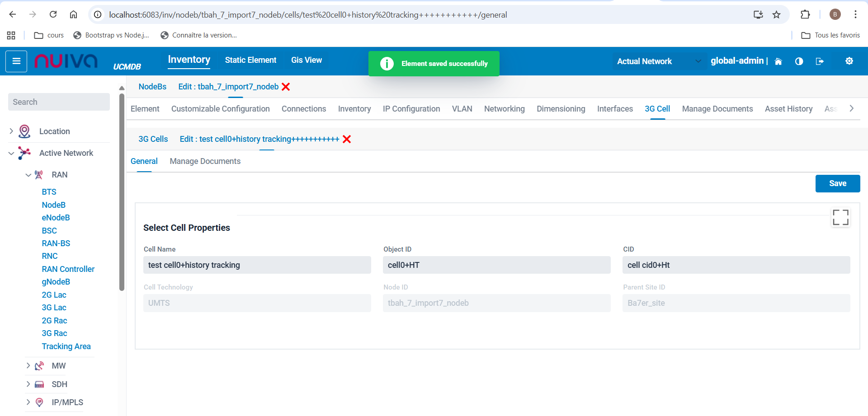The height and width of the screenshot is (416, 868).
Task: Click the fullscreen expand icon
Action: (840, 217)
